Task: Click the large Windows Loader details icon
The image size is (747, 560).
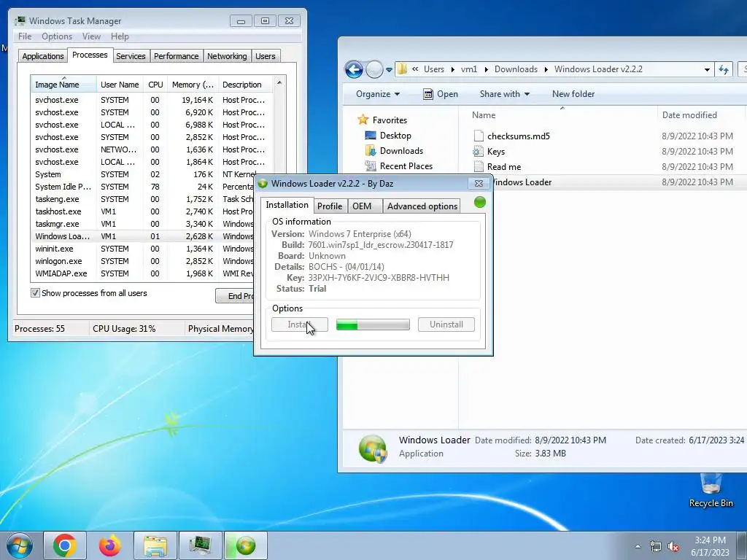Action: 373,448
